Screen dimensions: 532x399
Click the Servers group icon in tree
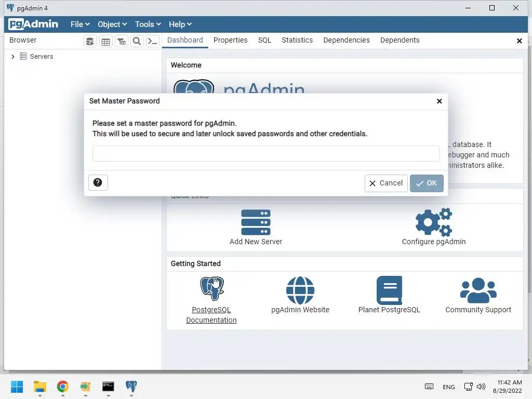click(x=23, y=56)
